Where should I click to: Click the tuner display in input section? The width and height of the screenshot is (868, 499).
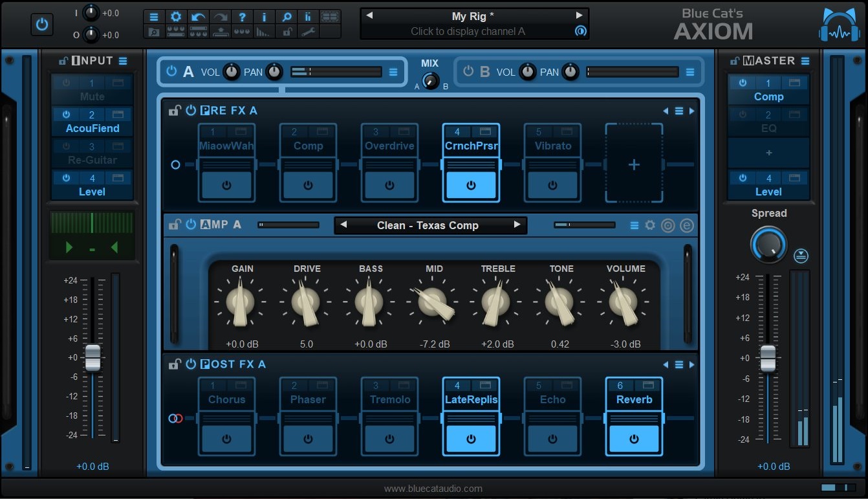(x=92, y=235)
